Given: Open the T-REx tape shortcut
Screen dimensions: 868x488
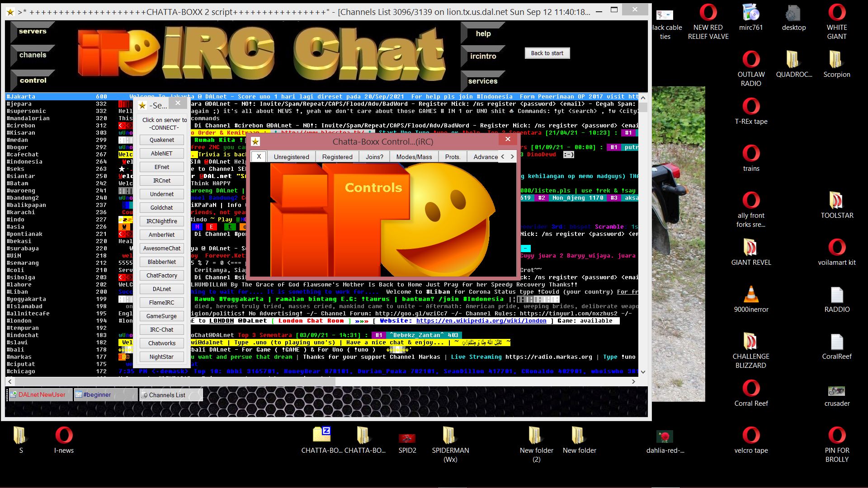Looking at the screenshot, I should (x=751, y=112).
